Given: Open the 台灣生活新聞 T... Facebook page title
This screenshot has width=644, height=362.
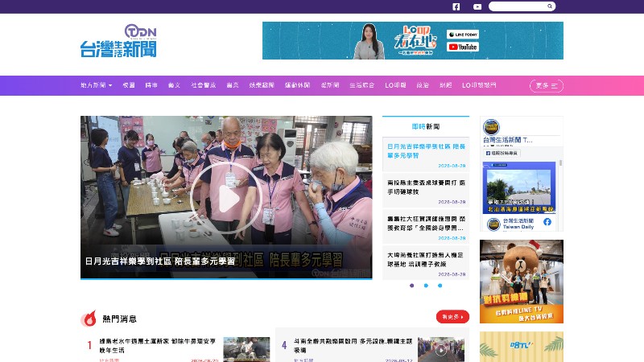Looking at the screenshot, I should 508,140.
